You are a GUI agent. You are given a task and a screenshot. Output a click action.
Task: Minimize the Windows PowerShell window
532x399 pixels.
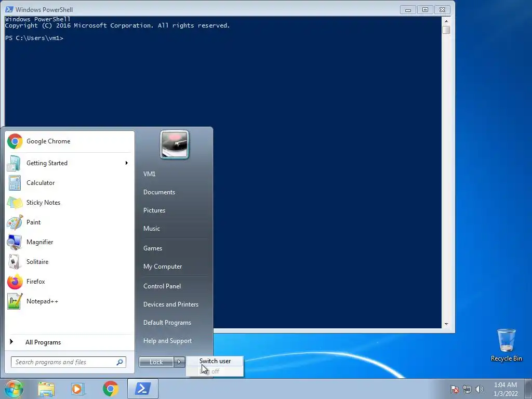click(x=408, y=9)
